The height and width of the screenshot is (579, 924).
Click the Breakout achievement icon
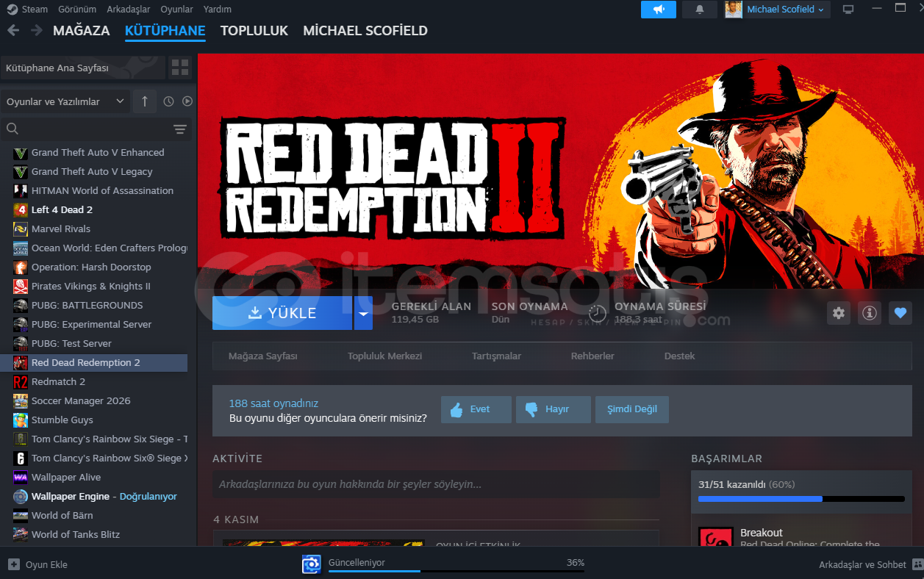click(x=715, y=539)
